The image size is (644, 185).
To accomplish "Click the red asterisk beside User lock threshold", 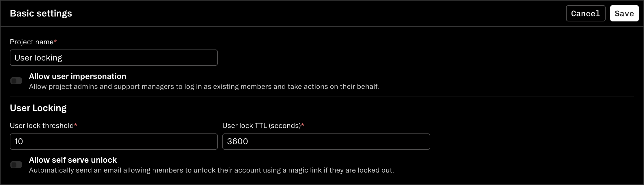I will coord(76,125).
